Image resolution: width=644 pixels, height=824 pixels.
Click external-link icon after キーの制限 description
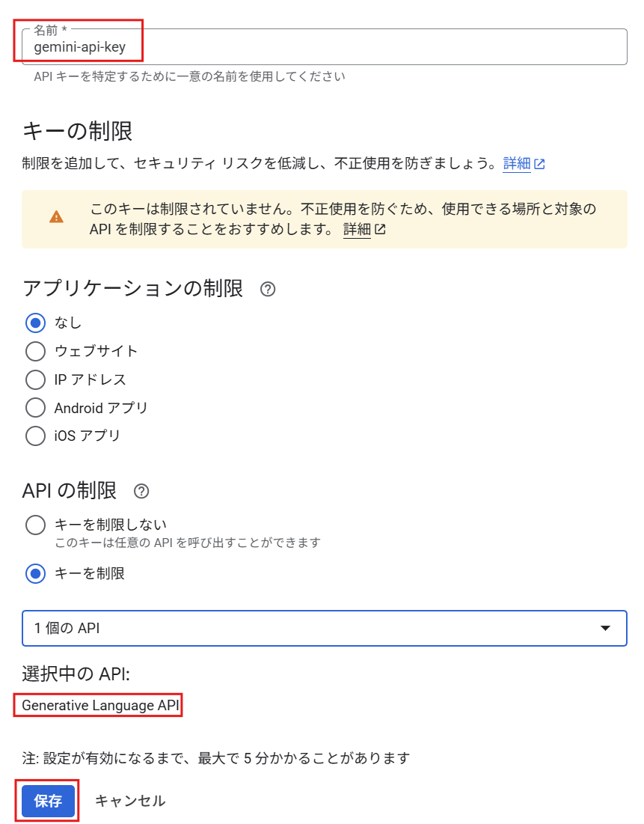[539, 164]
